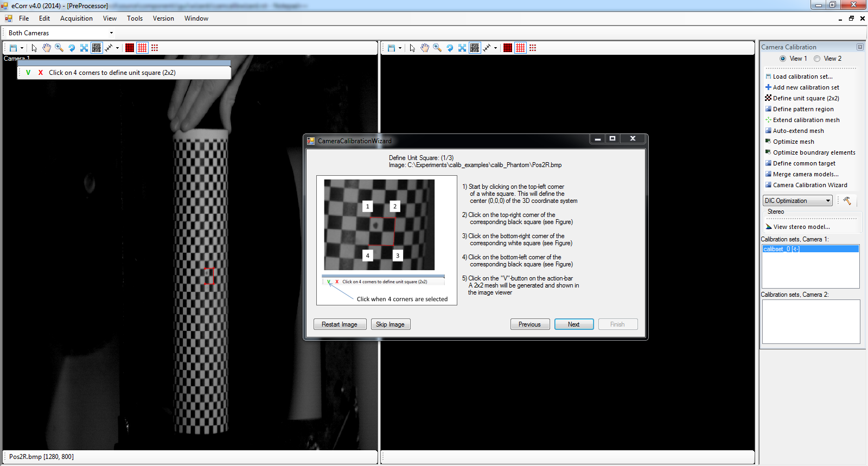The width and height of the screenshot is (868, 466).
Task: Confirm corners with the green V action-bar button
Action: pos(28,73)
